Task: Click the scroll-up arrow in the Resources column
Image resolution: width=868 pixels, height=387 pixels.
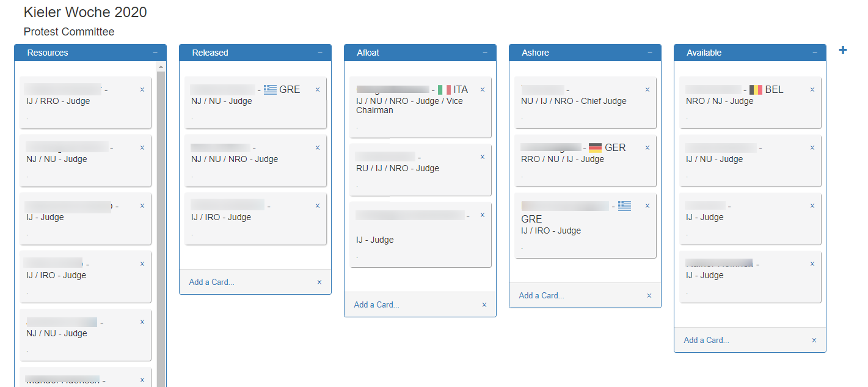Action: (x=161, y=66)
